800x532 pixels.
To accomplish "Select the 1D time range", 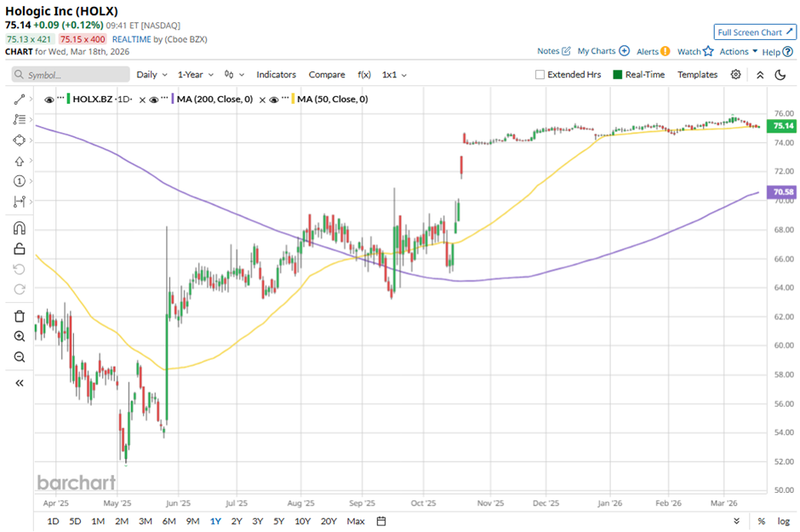I will [x=53, y=521].
